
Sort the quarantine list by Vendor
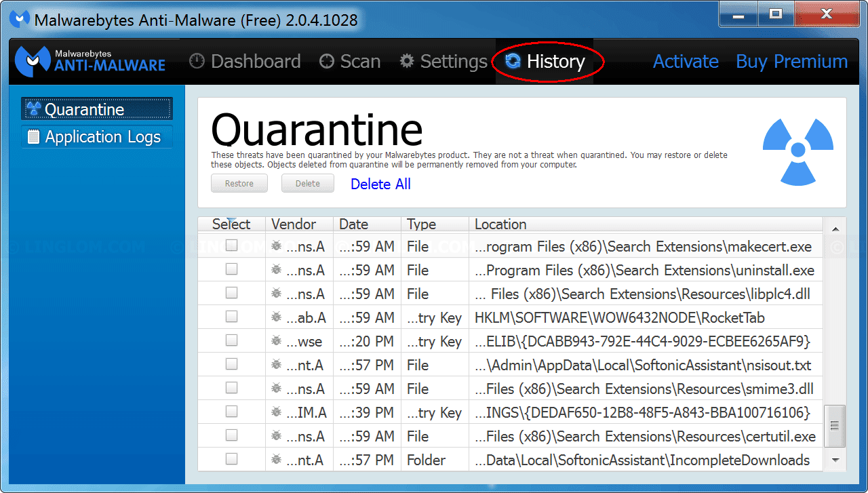click(299, 224)
